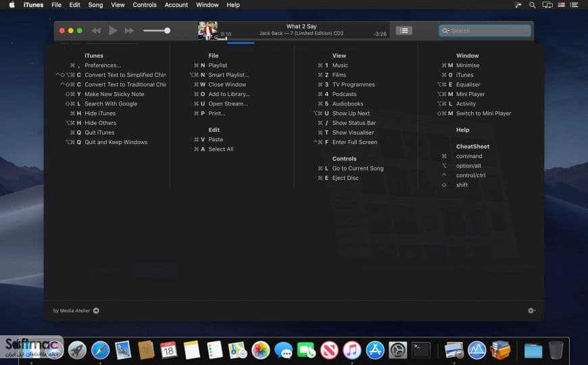The height and width of the screenshot is (365, 588).
Task: Open Notes app in the dock
Action: point(192,350)
